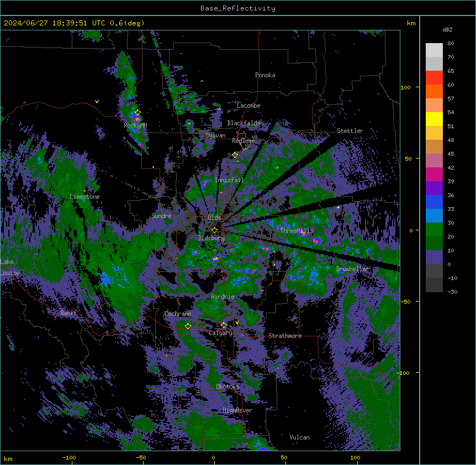Click the yellow V marker northwest of RockyMH
This screenshot has width=476, height=465.
pyautogui.click(x=97, y=102)
